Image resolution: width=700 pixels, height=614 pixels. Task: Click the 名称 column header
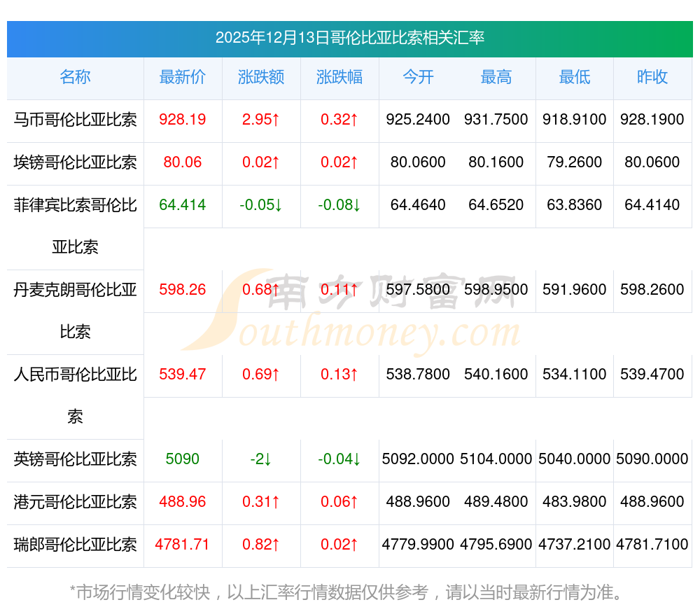75,77
